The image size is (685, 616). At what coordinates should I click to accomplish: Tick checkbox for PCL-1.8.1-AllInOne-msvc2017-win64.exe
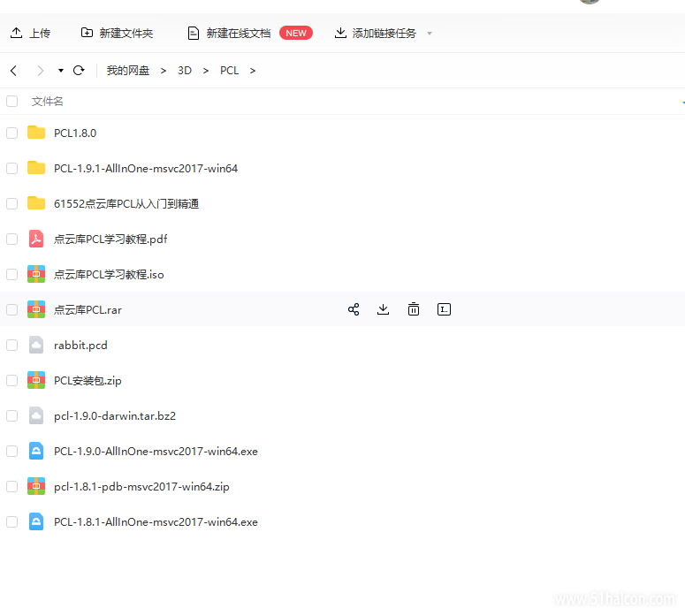click(11, 522)
